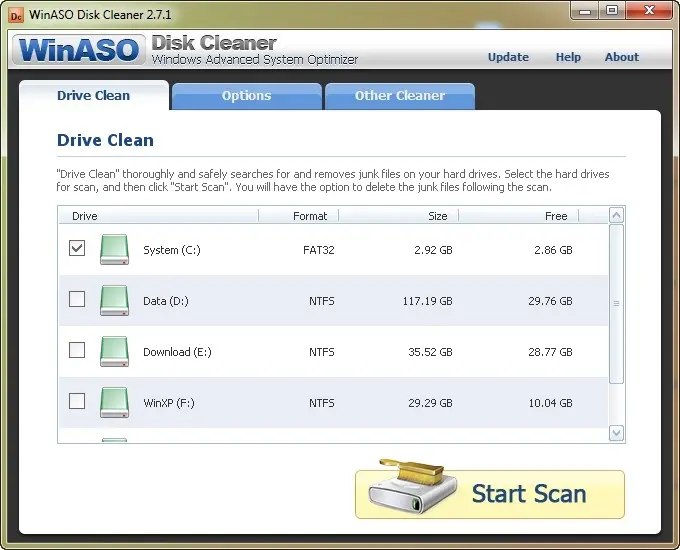Screen dimensions: 680x550
Task: Click the NTFS cell in WinXP (F:) row
Action: (322, 403)
